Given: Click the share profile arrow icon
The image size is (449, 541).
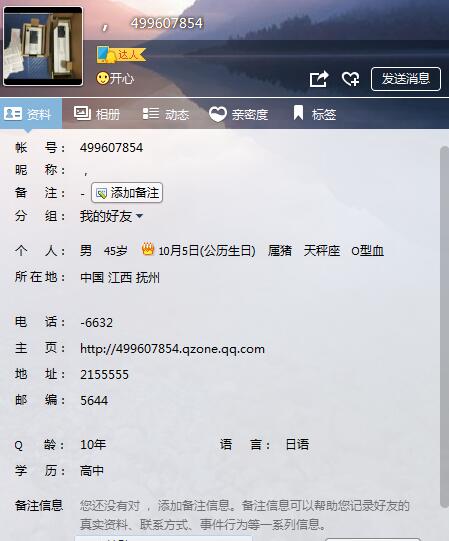Looking at the screenshot, I should click(x=319, y=79).
